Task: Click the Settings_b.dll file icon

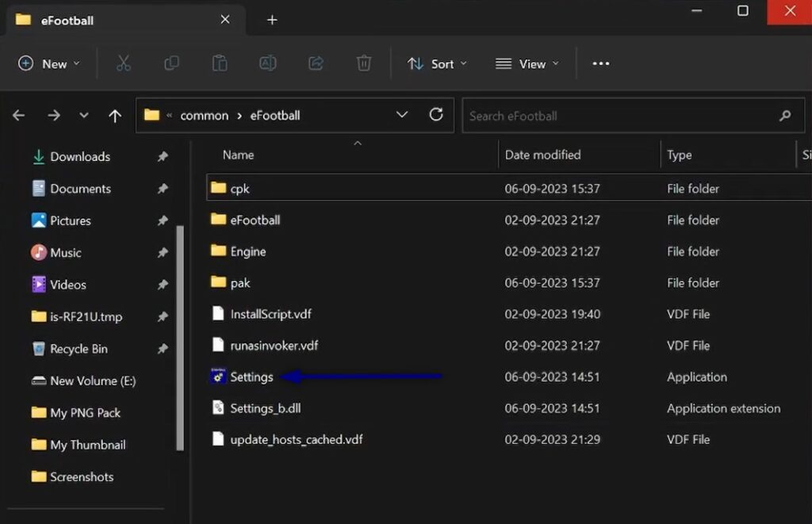Action: 218,407
